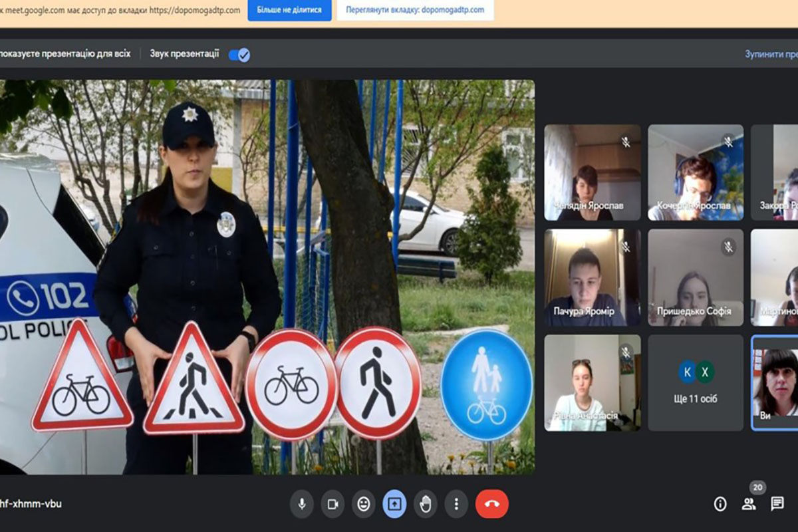Open the three-dot more options menu
The width and height of the screenshot is (798, 532).
point(456,504)
